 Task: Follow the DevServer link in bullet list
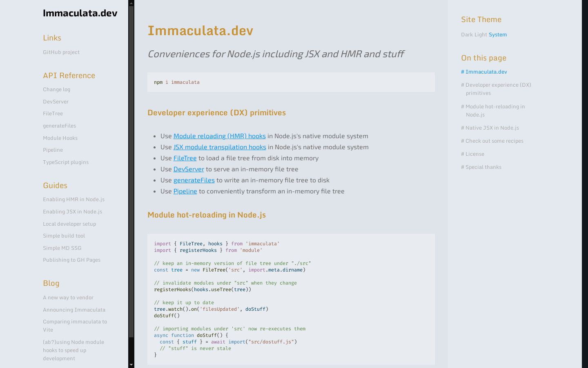pos(189,169)
